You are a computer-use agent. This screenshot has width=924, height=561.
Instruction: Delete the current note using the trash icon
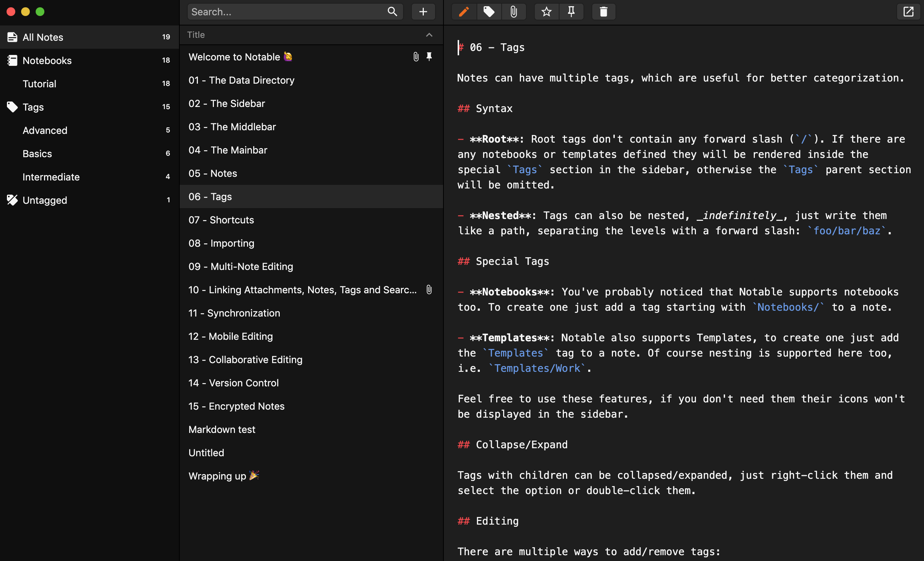pos(604,12)
